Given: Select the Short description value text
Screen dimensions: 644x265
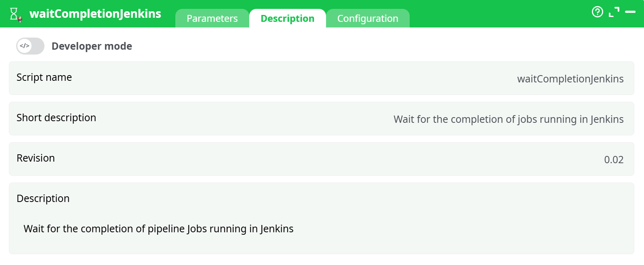Looking at the screenshot, I should click(508, 119).
